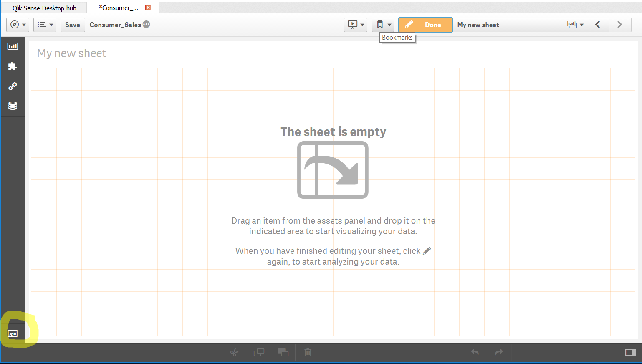
Task: Open the Custom objects puzzle icon
Action: tap(13, 66)
